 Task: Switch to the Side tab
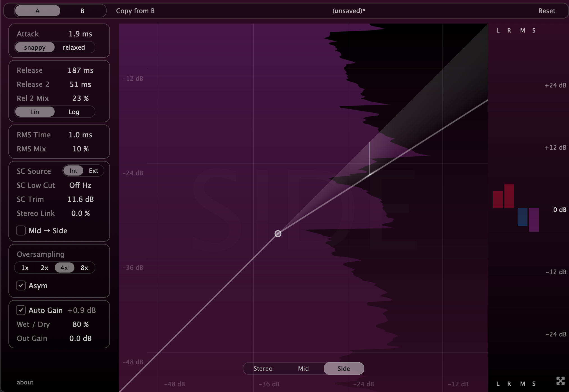(344, 368)
